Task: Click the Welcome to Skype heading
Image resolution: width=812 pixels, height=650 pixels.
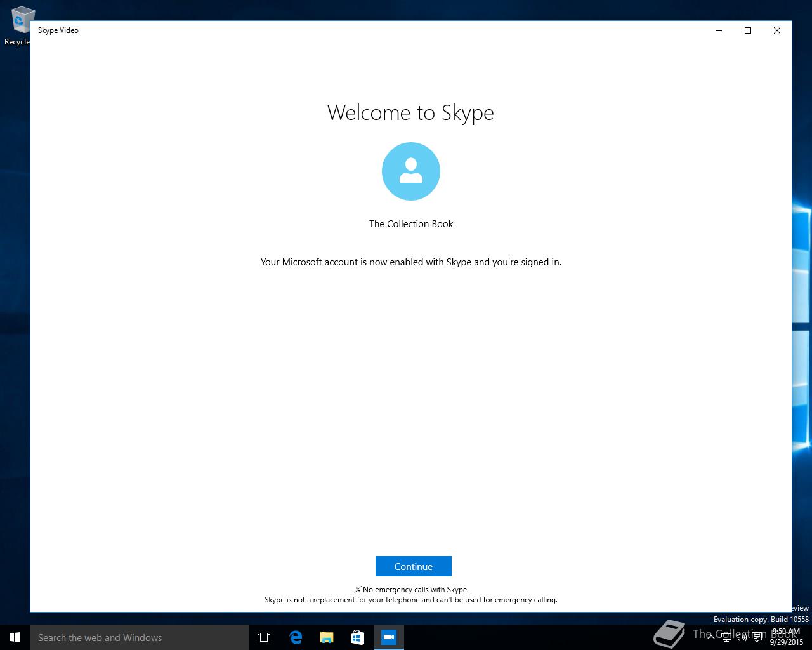Action: (410, 112)
